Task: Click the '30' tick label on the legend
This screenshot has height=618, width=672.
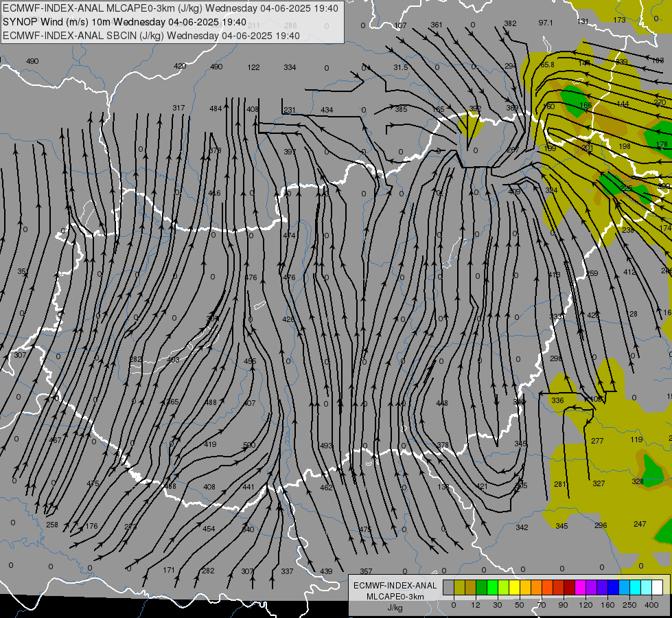Action: 498,605
